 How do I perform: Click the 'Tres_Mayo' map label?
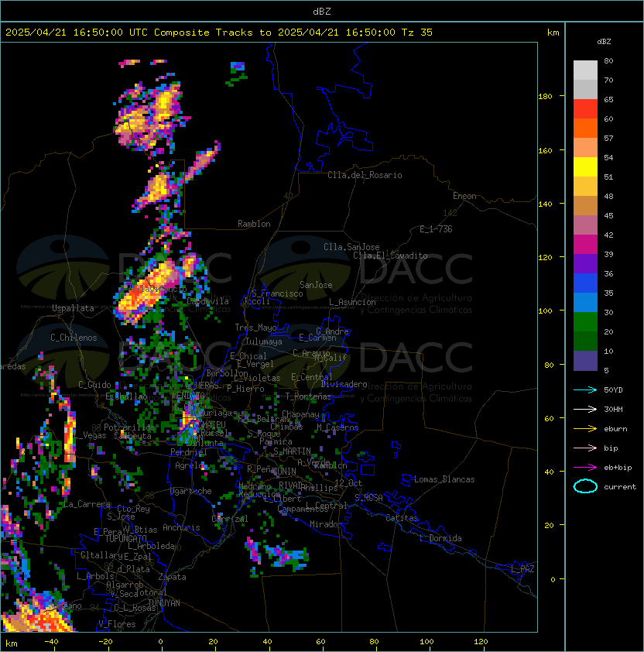click(255, 328)
